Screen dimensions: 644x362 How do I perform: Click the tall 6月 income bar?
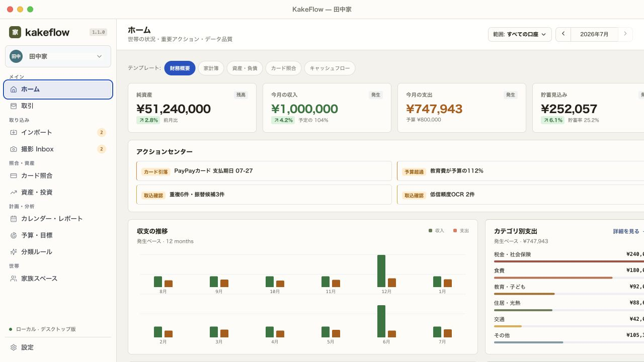[381, 321]
